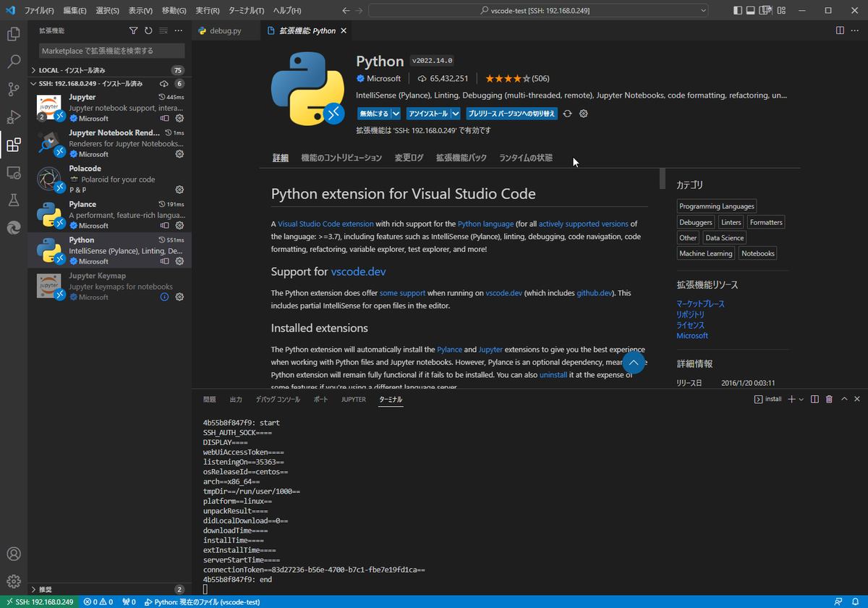Kill the terminal with trash icon

(829, 399)
